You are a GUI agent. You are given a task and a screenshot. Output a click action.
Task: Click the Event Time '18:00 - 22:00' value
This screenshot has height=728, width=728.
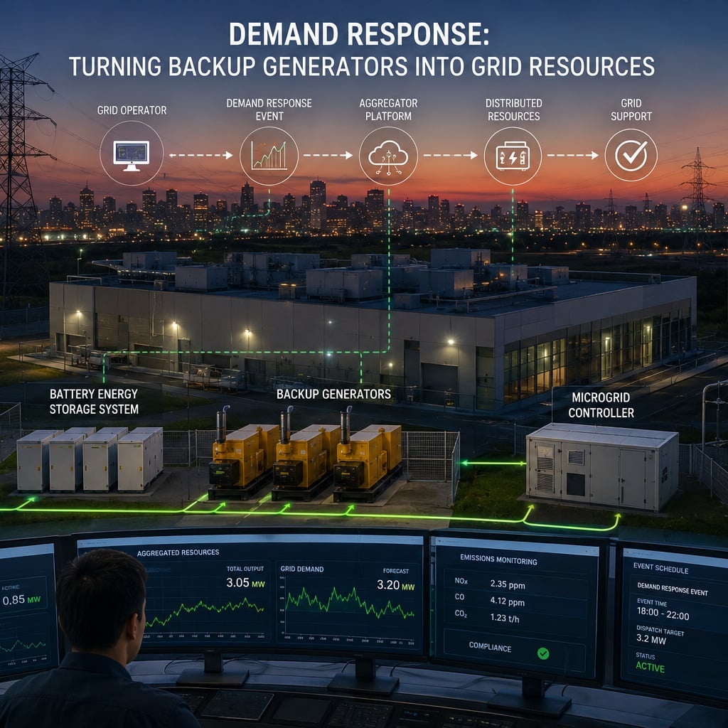[x=663, y=614]
